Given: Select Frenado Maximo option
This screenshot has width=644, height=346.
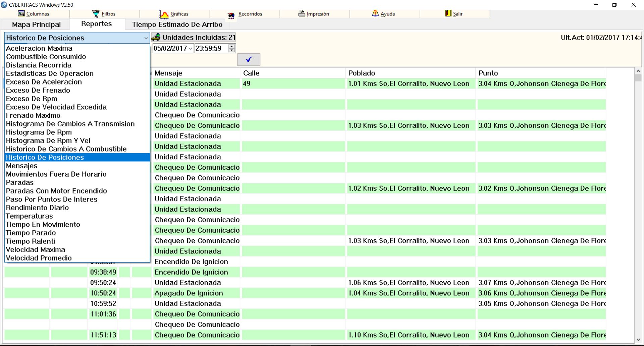Looking at the screenshot, I should click(x=77, y=115).
